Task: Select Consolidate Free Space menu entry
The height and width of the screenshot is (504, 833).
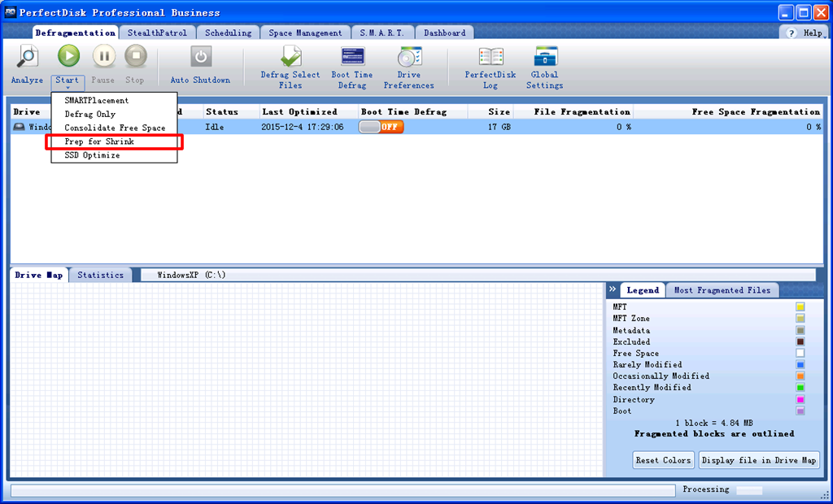Action: tap(114, 128)
